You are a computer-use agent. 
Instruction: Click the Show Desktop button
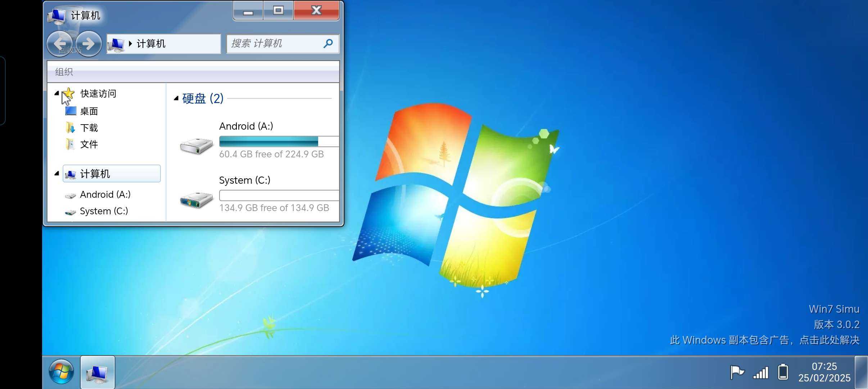(861, 372)
